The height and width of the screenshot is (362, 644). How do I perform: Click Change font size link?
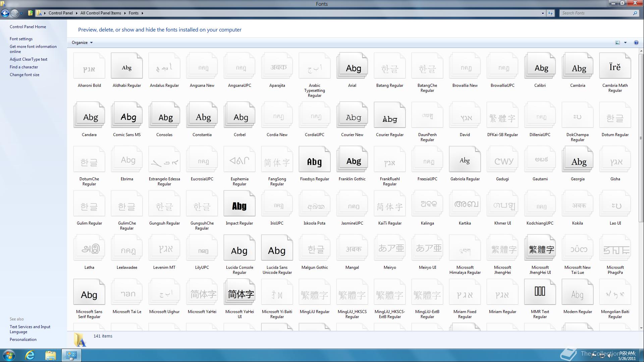24,75
